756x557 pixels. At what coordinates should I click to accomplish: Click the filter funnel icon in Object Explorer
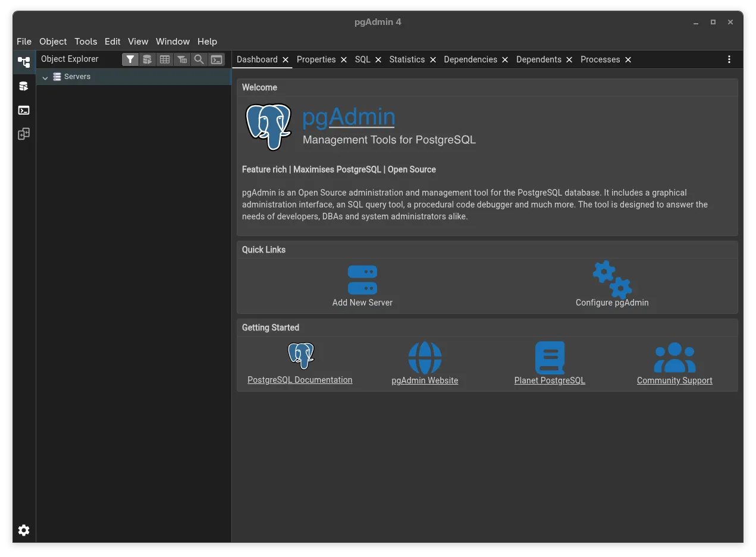tap(130, 59)
